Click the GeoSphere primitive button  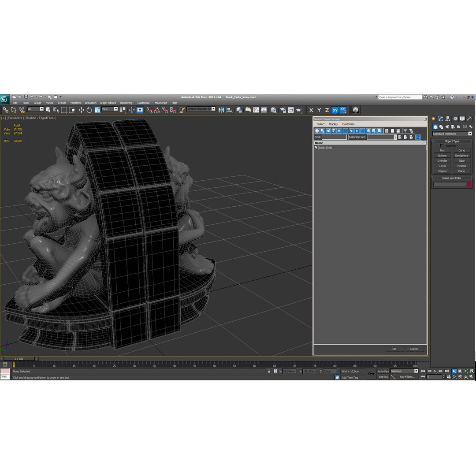461,156
